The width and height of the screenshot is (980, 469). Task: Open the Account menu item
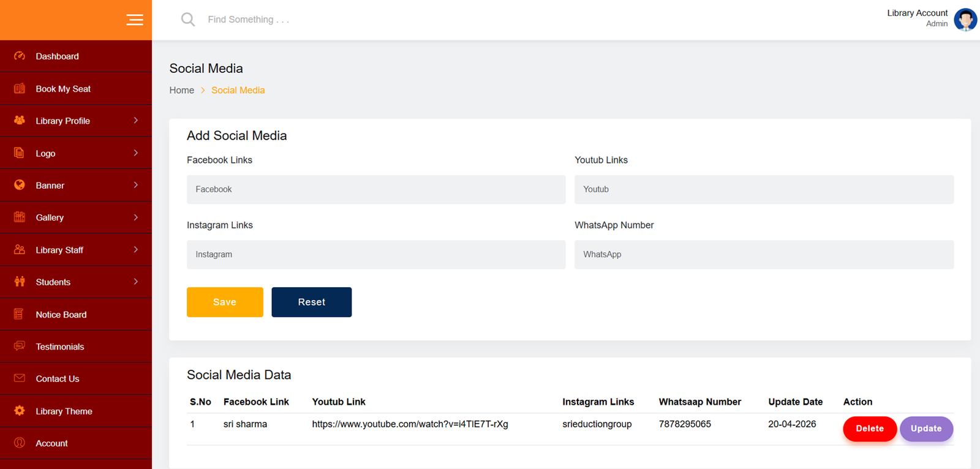pyautogui.click(x=76, y=443)
